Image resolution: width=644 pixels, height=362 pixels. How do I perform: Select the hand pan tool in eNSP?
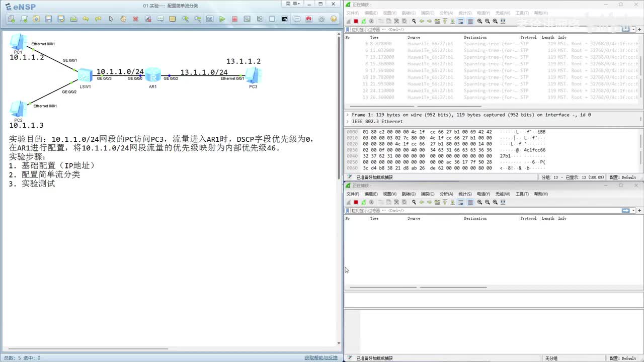123,19
